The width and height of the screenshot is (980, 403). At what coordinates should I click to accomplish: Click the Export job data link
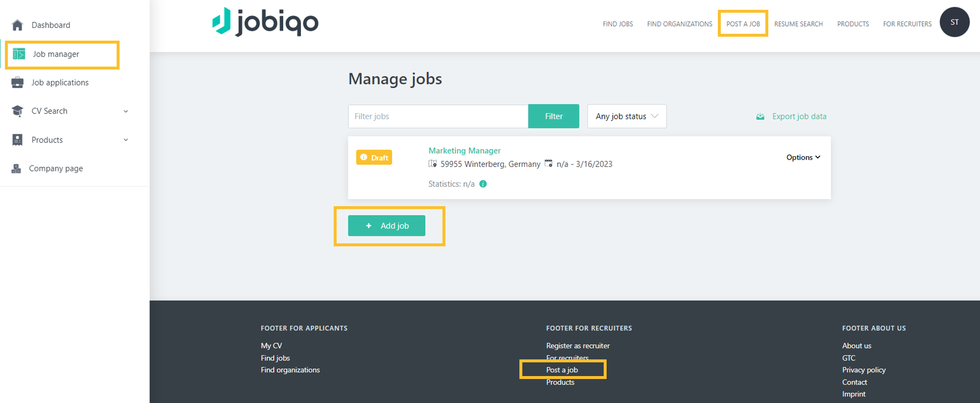coord(799,117)
